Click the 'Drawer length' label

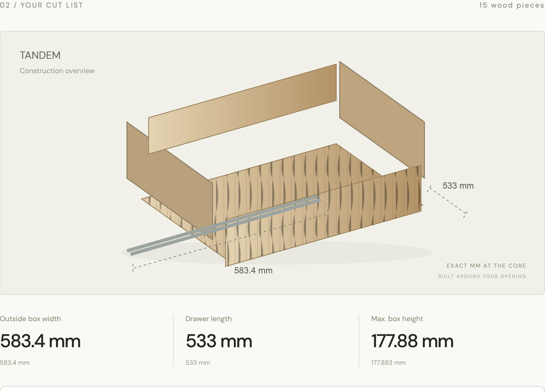pyautogui.click(x=209, y=319)
